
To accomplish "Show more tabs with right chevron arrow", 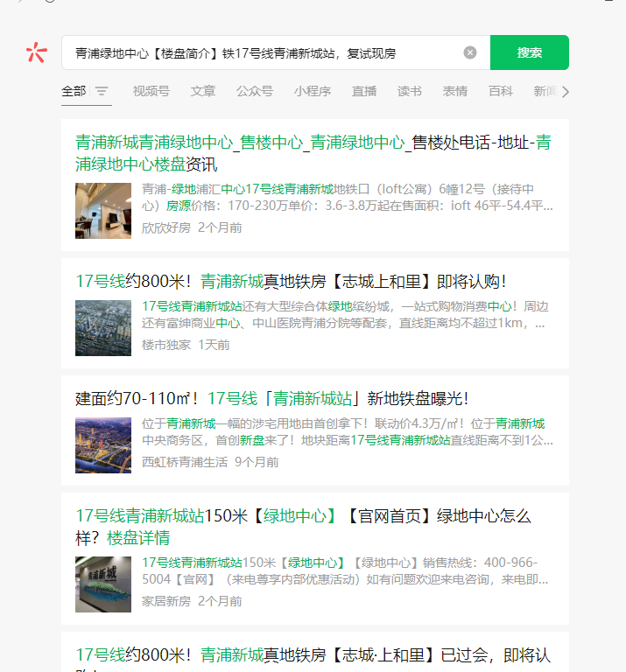I will point(566,92).
